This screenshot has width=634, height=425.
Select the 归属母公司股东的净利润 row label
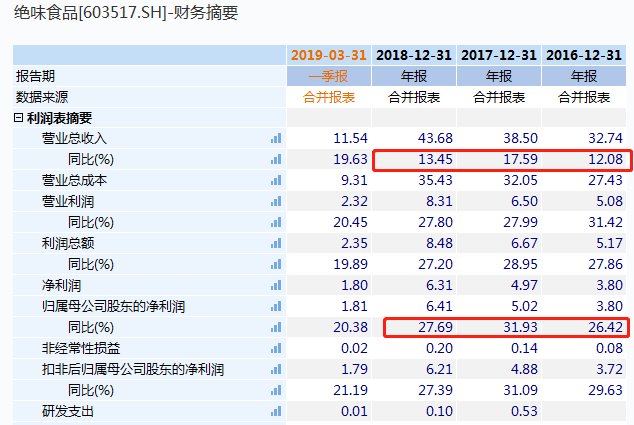pyautogui.click(x=113, y=307)
